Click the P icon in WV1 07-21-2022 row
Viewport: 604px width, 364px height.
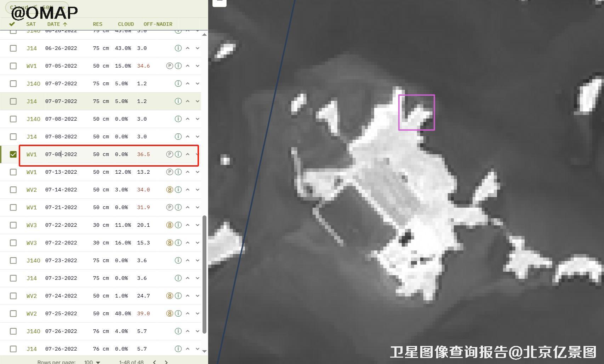coord(170,207)
